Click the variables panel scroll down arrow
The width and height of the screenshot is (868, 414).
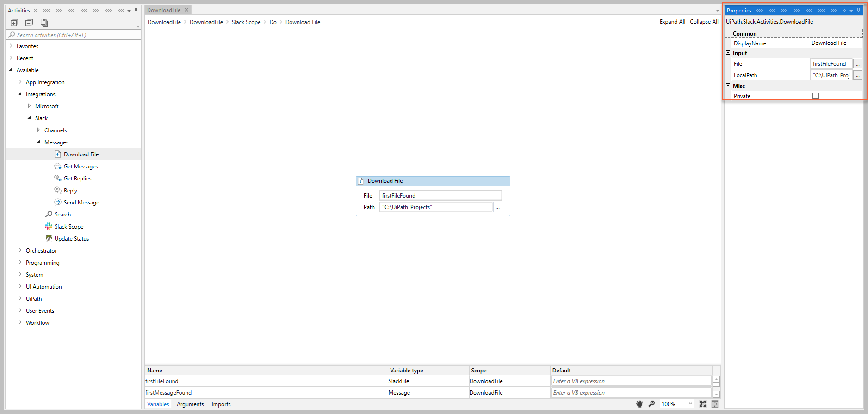pos(716,394)
